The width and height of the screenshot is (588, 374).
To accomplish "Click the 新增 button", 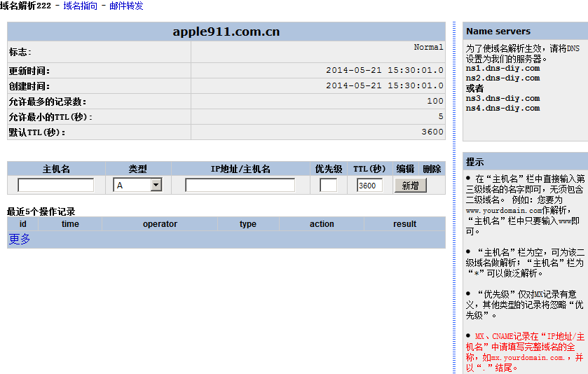I will (410, 186).
